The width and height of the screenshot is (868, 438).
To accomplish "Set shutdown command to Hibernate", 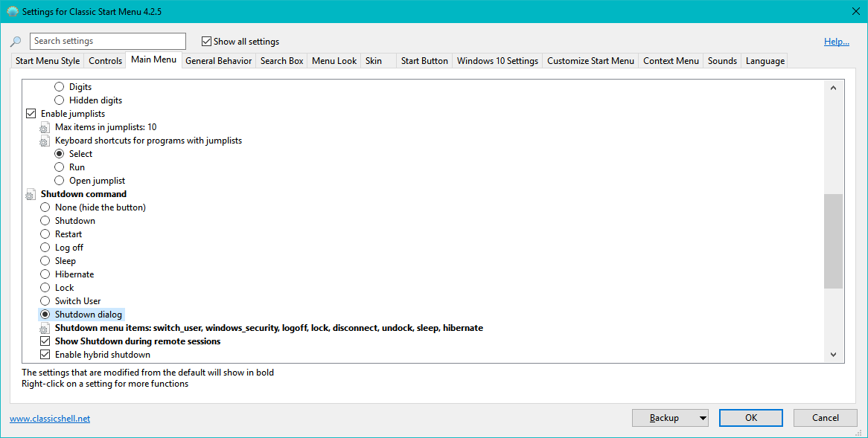I will point(45,274).
